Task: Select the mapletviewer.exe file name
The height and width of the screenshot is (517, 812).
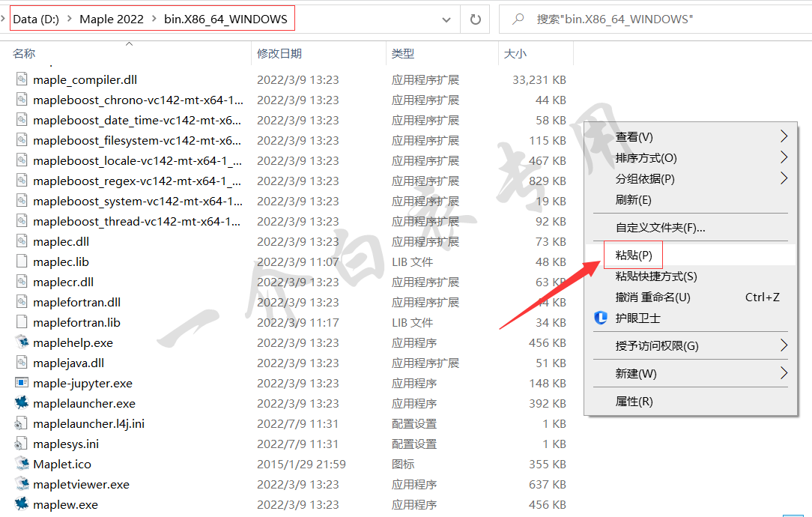Action: click(x=82, y=484)
